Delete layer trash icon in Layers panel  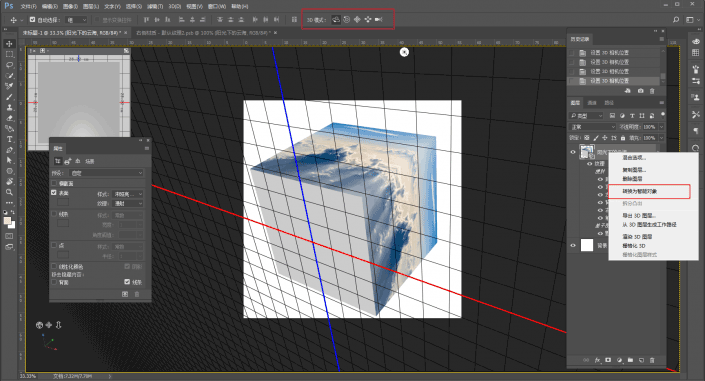click(652, 360)
